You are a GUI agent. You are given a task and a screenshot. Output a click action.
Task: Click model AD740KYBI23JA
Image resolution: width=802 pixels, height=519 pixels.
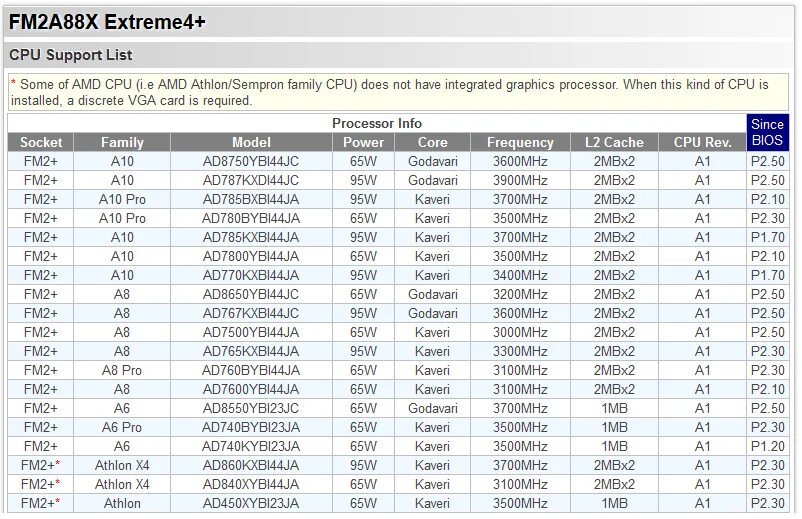251,446
